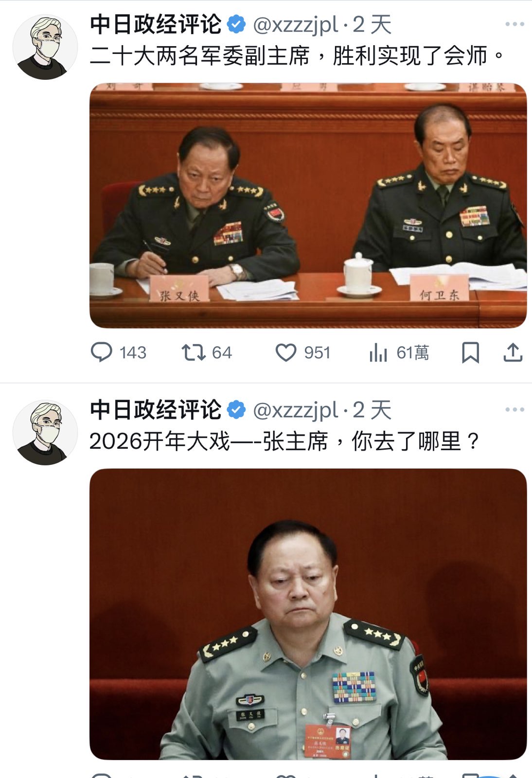Open 中日政经评论 profile name in first tweet
532x778 pixels.
pyautogui.click(x=156, y=24)
